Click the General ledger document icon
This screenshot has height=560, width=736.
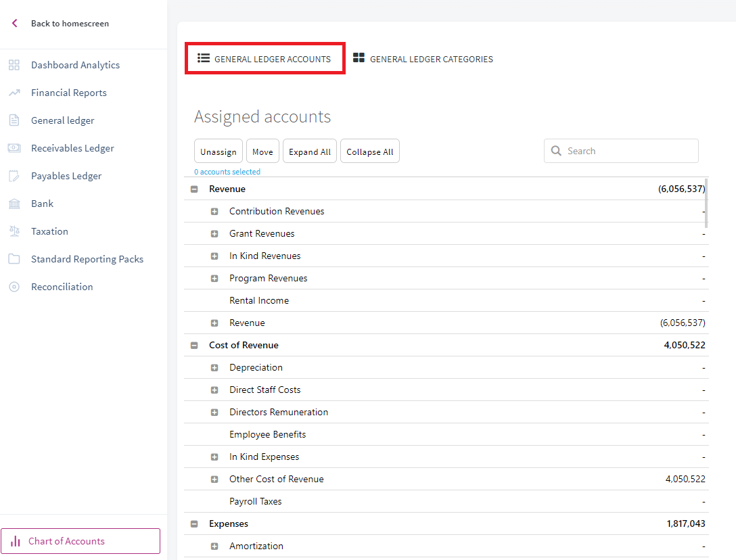click(14, 120)
